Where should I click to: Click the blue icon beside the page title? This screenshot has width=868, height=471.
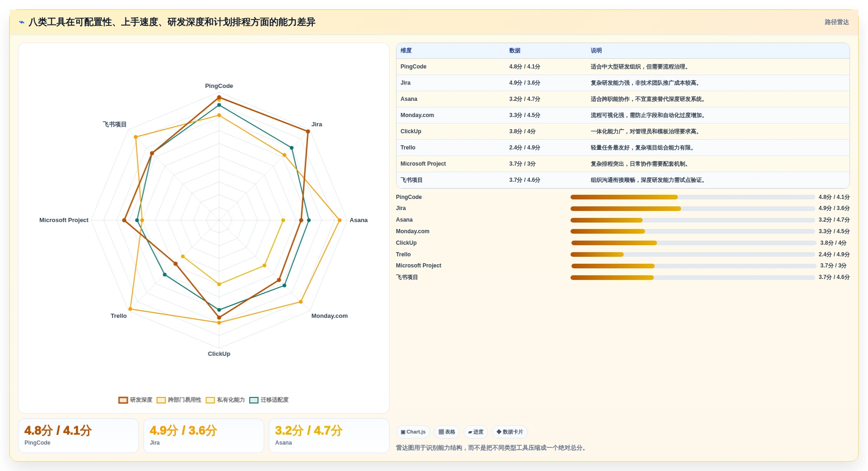(x=22, y=22)
